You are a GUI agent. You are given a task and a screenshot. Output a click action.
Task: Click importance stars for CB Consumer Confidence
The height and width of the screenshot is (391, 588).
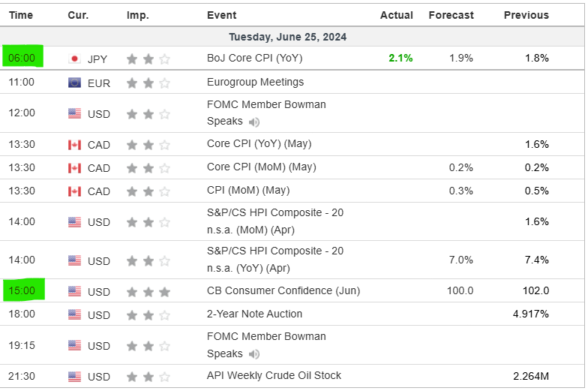coord(148,291)
